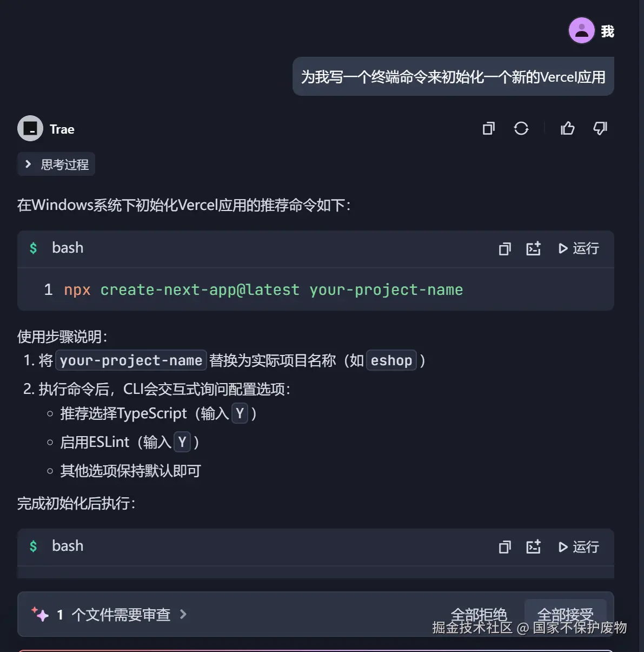Run the second bash code block
Image resolution: width=644 pixels, height=652 pixels.
point(579,547)
